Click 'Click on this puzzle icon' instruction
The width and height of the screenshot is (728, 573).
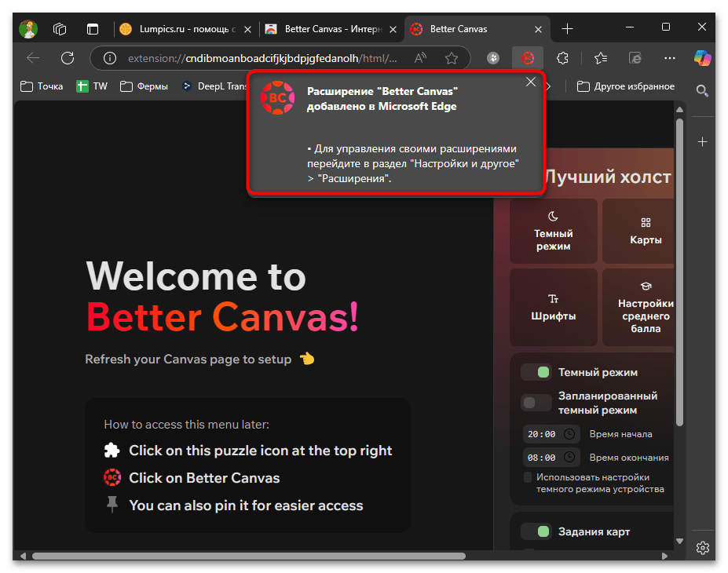(260, 451)
